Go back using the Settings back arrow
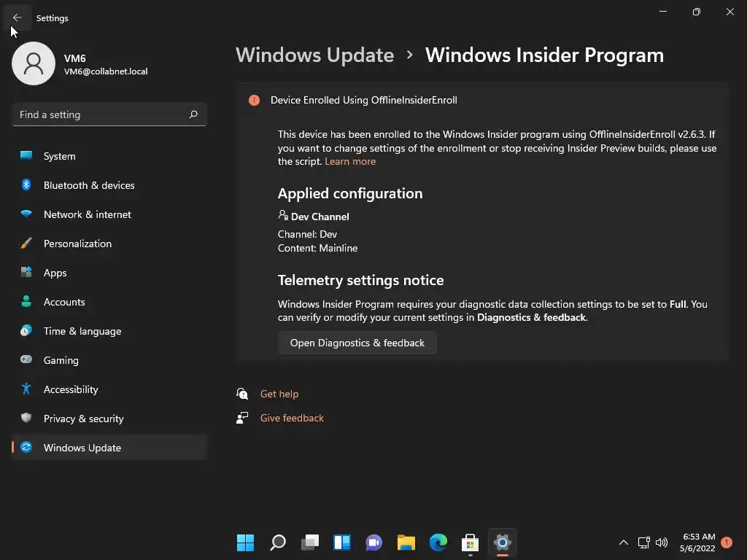This screenshot has width=747, height=560. [x=18, y=17]
